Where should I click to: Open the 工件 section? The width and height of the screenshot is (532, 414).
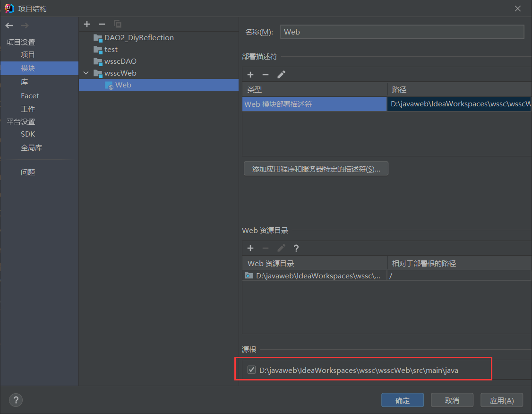[28, 109]
